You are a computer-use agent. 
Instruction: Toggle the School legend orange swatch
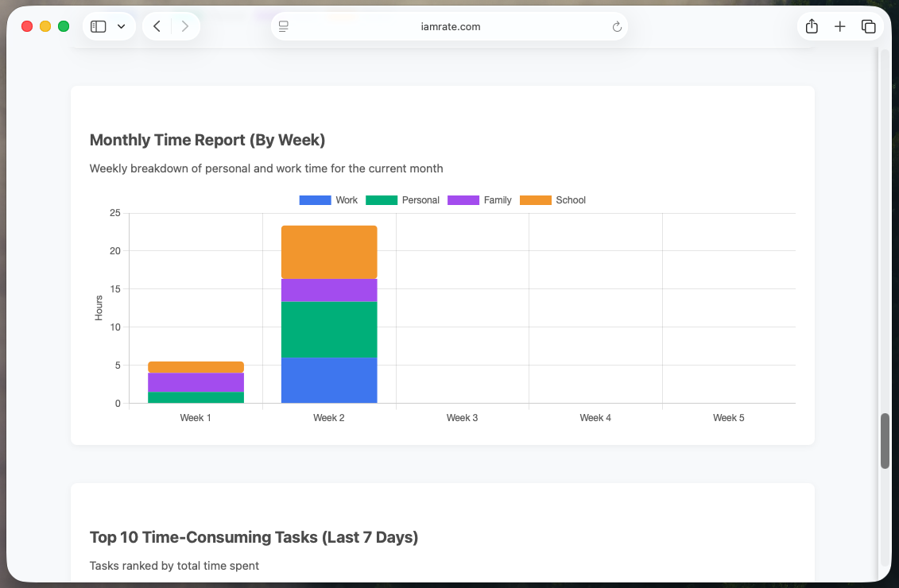[536, 200]
